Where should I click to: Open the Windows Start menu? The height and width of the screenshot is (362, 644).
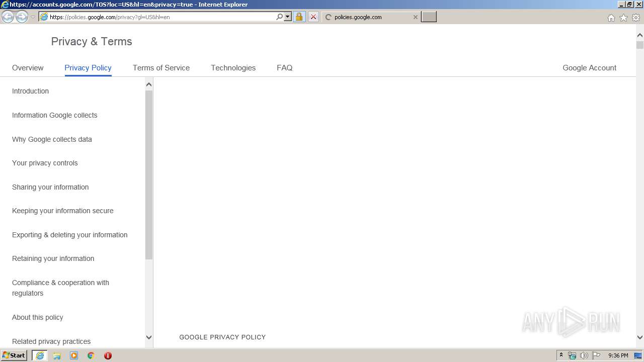(14, 355)
